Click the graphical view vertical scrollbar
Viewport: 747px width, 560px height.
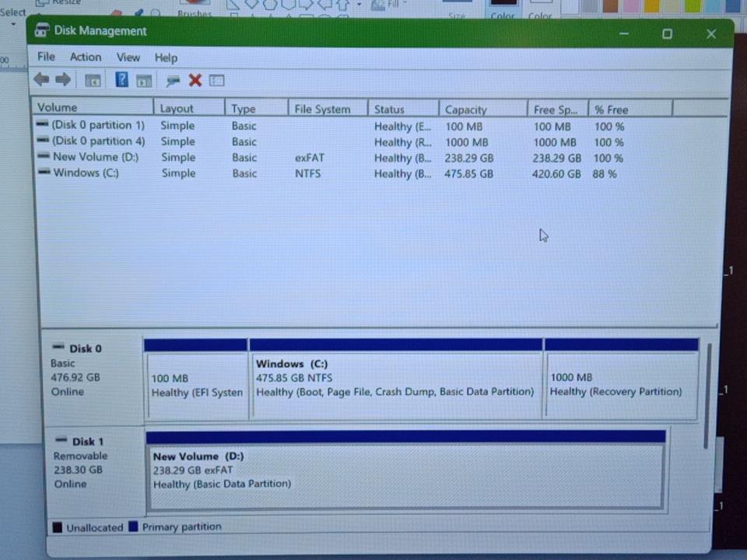pyautogui.click(x=708, y=396)
